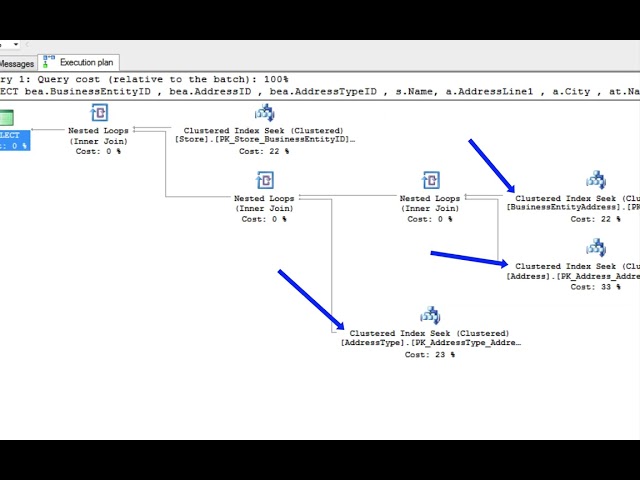
Task: Click the [AddressType].[PK_AddressType label
Action: [x=431, y=342]
